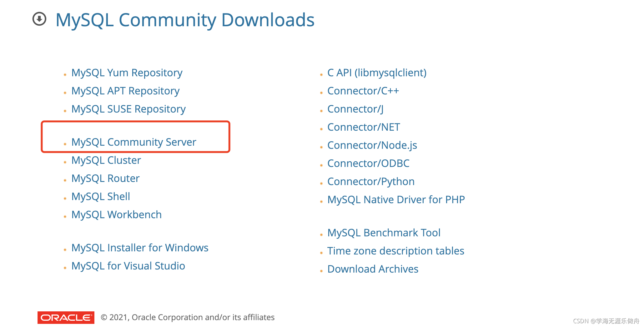Go to MySQL Workbench downloads
Image resolution: width=644 pixels, height=327 pixels.
click(x=117, y=215)
